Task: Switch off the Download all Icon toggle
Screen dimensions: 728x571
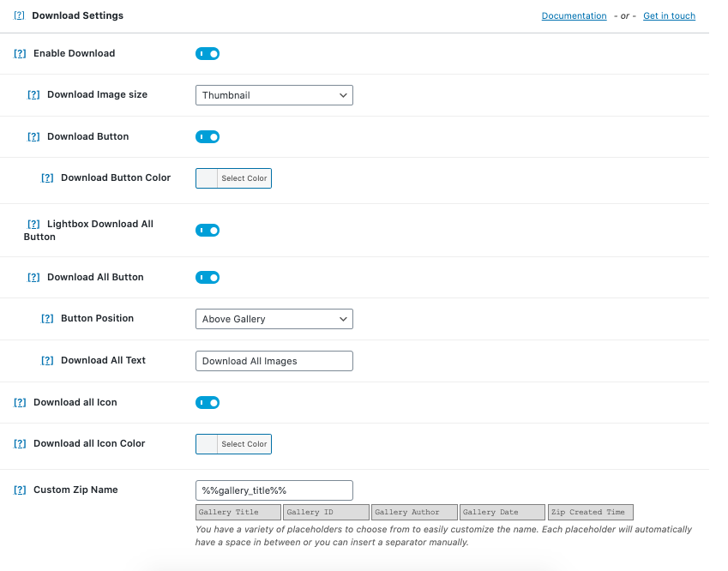Action: [x=208, y=403]
